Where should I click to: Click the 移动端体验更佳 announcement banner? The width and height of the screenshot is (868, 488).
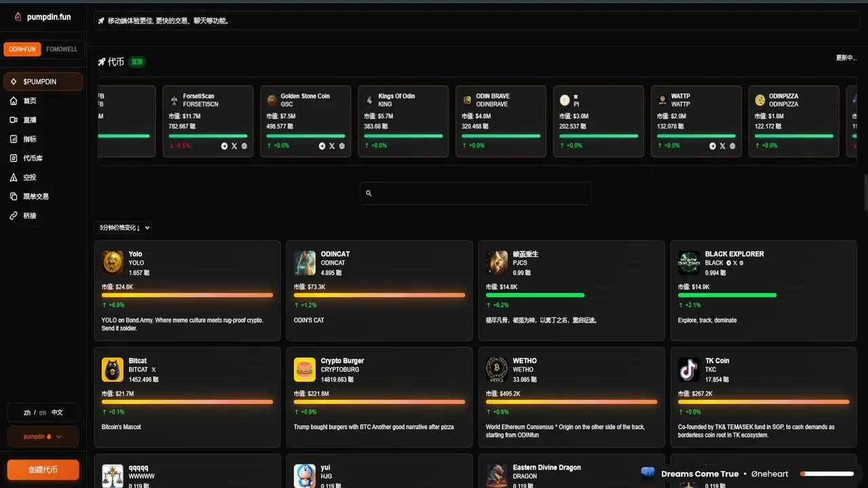476,21
